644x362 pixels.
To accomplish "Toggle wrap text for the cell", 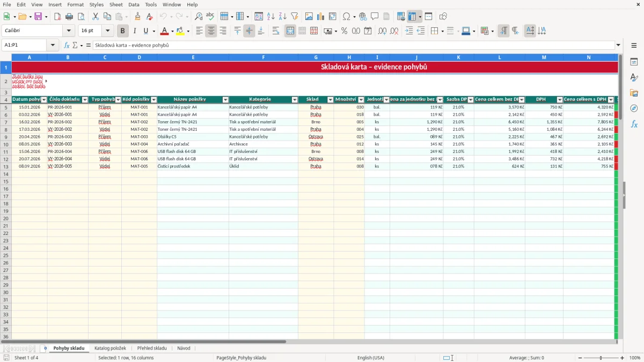I will pos(276,31).
